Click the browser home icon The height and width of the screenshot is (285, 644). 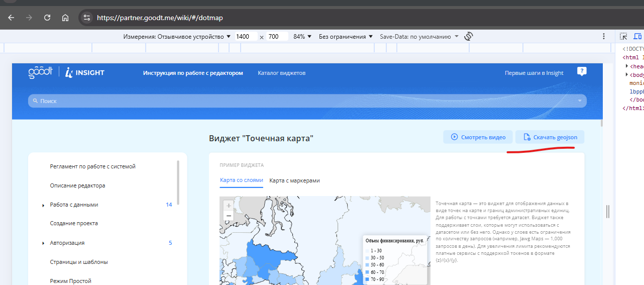(65, 18)
